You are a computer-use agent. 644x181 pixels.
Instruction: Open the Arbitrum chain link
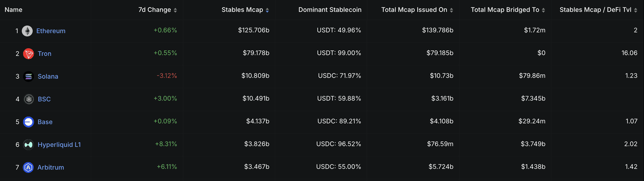click(x=51, y=167)
